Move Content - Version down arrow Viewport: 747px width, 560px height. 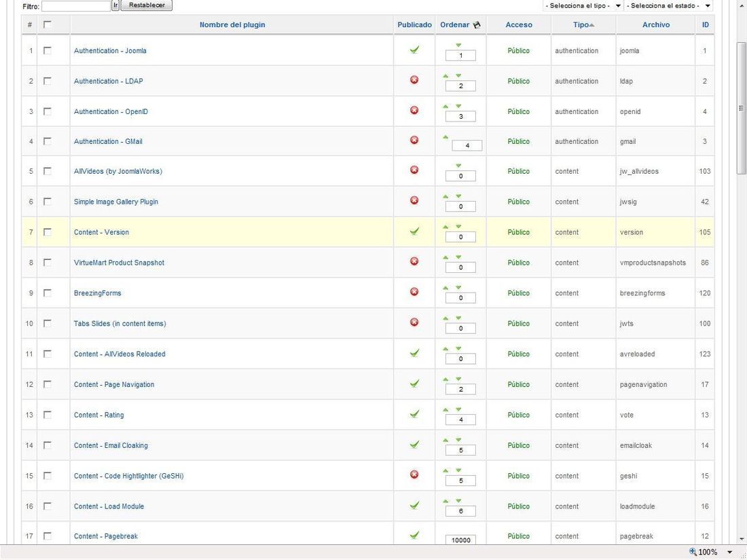pyautogui.click(x=458, y=227)
